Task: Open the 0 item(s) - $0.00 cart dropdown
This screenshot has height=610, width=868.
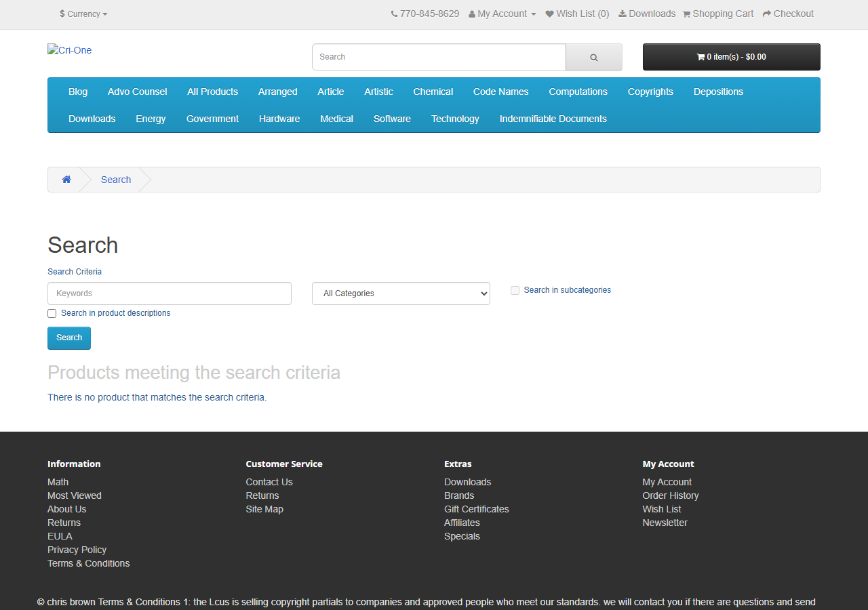Action: 732,57
